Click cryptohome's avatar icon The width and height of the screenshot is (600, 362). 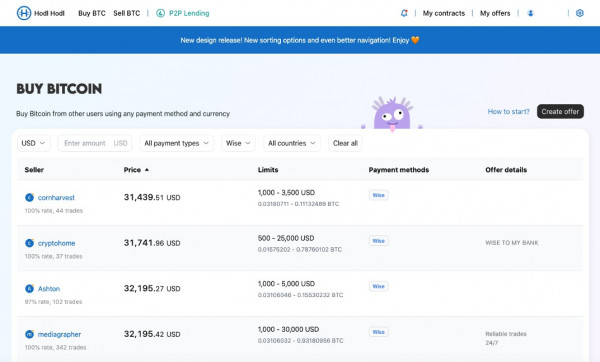tap(29, 243)
